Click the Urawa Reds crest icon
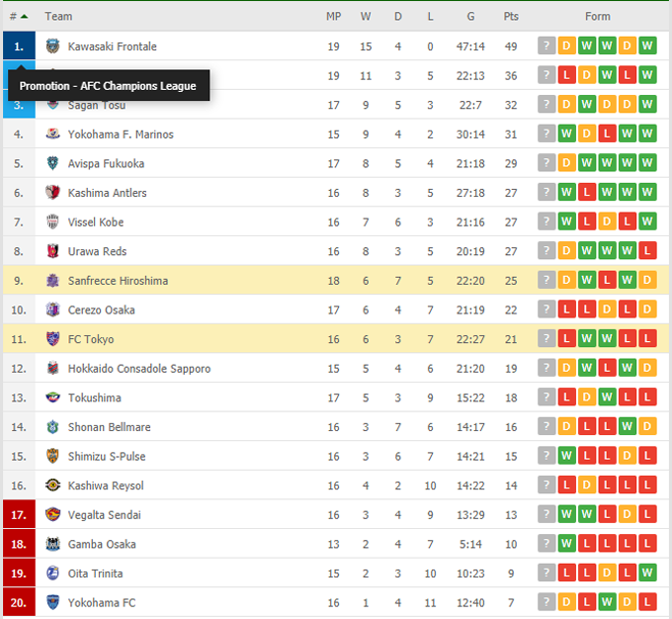Screen dimensions: 672x619 tap(53, 251)
